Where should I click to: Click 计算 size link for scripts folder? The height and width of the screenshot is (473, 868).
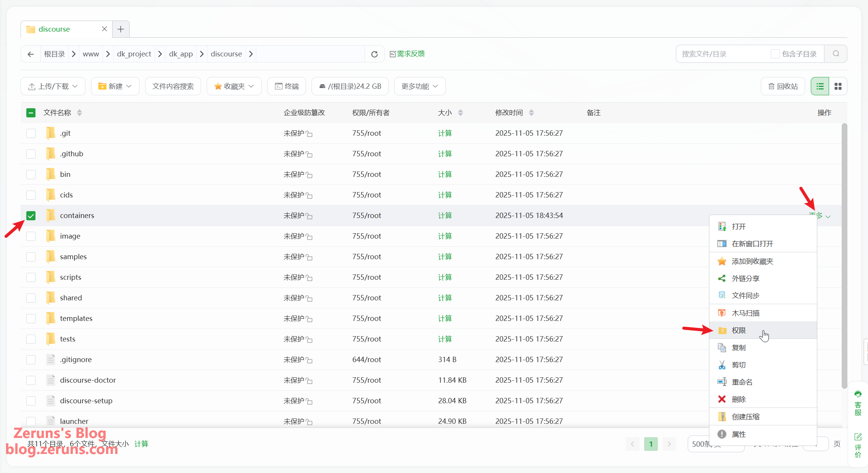click(x=445, y=277)
